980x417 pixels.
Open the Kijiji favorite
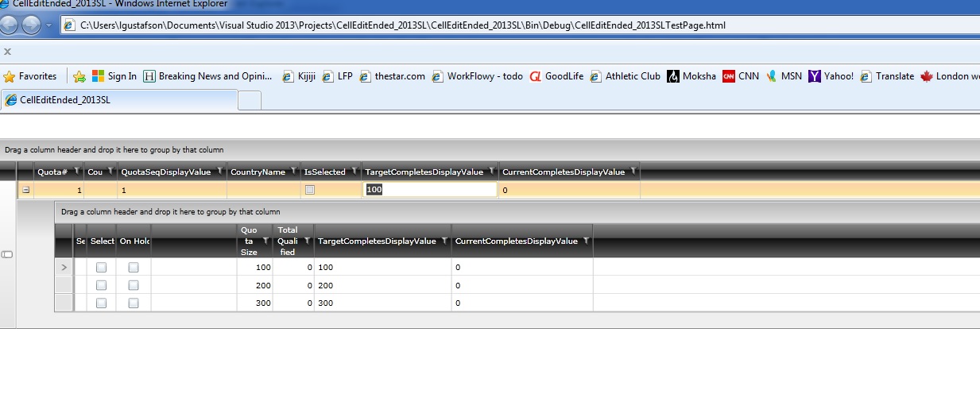coord(299,76)
